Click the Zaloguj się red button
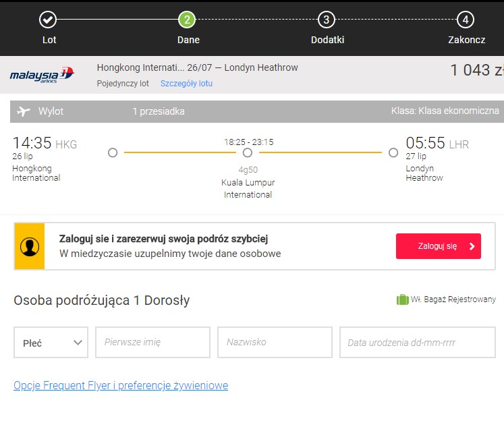This screenshot has width=504, height=429. [439, 246]
